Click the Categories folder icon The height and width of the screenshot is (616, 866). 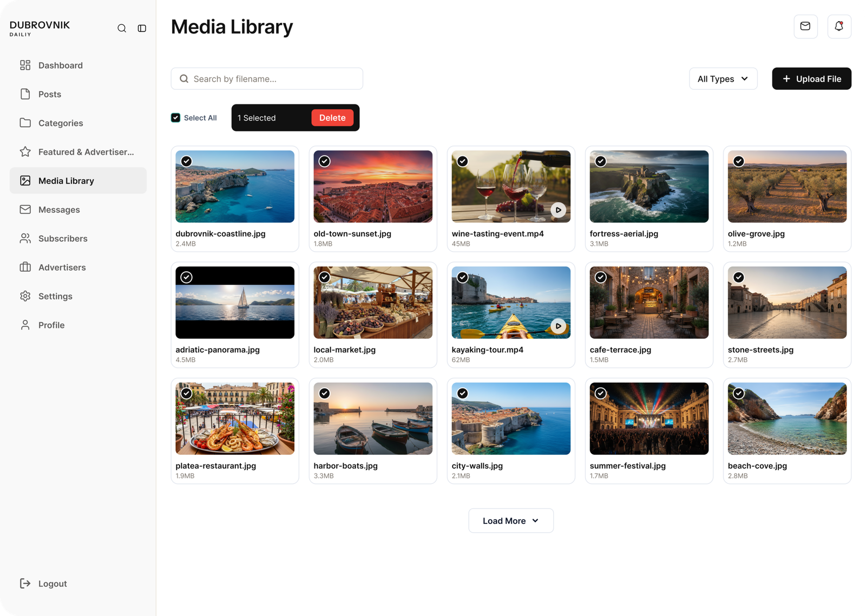pos(25,123)
